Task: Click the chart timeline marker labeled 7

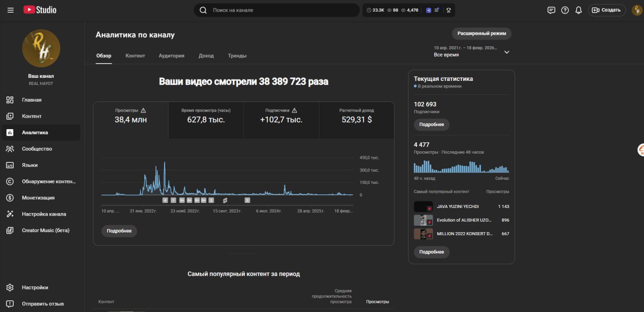Action: [174, 200]
